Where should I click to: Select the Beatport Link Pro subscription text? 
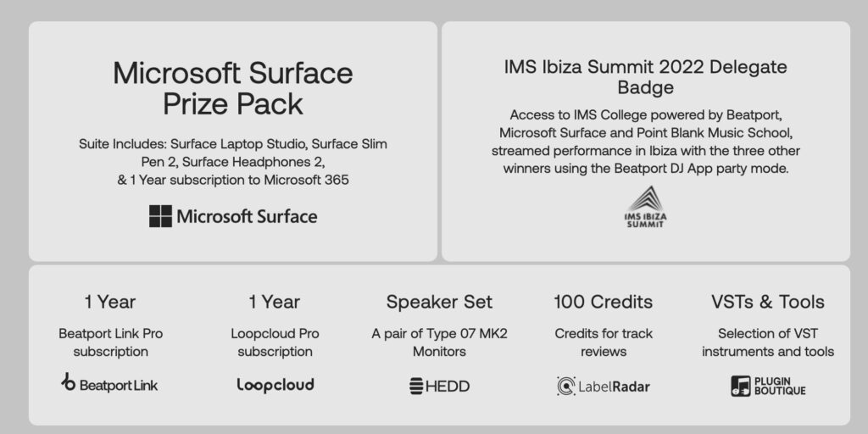(110, 342)
